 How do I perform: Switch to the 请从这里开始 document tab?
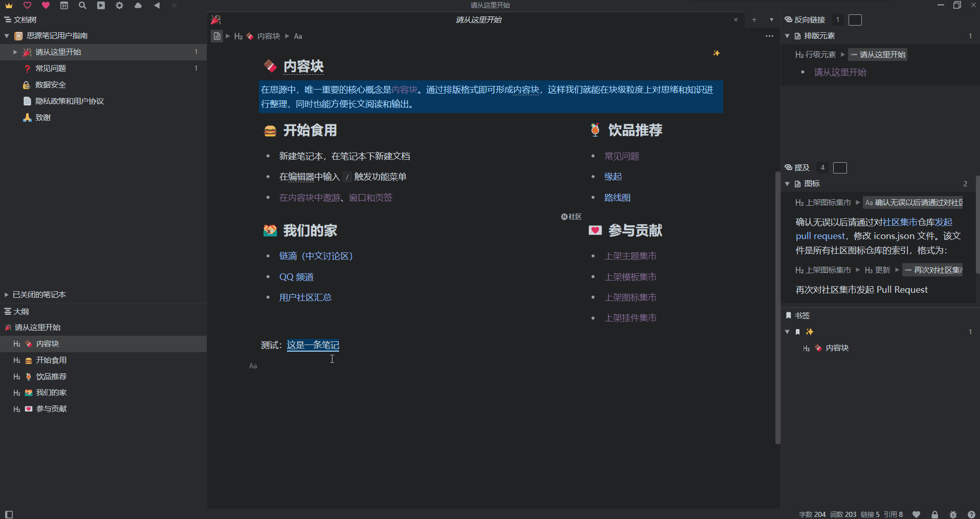[478, 19]
